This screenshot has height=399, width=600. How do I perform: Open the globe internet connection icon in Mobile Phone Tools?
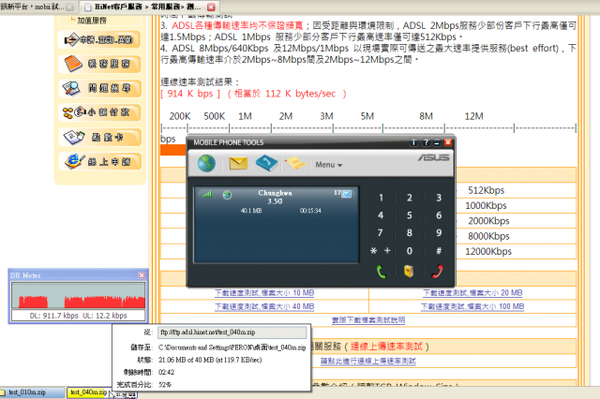[207, 163]
